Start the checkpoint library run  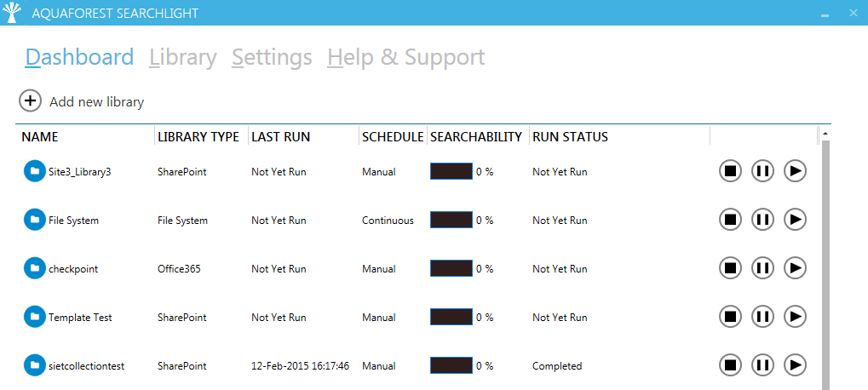pos(795,268)
